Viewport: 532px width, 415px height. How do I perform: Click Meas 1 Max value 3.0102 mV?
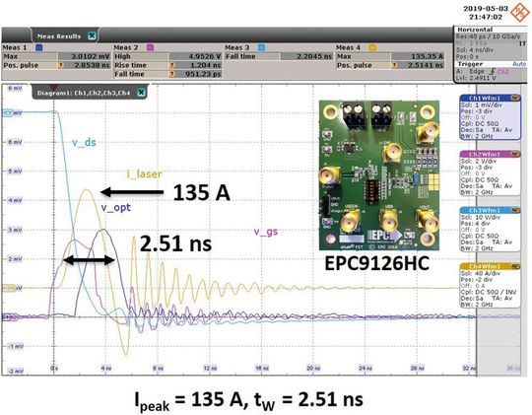click(84, 56)
